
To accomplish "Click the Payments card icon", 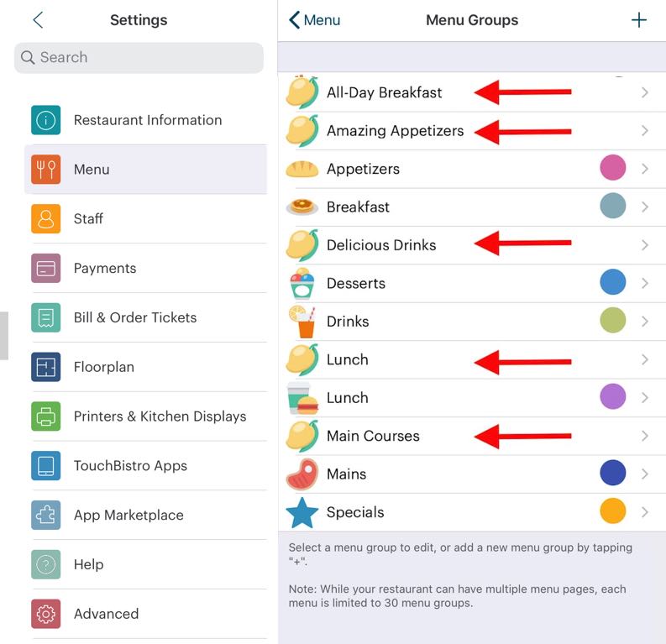I will [x=46, y=269].
